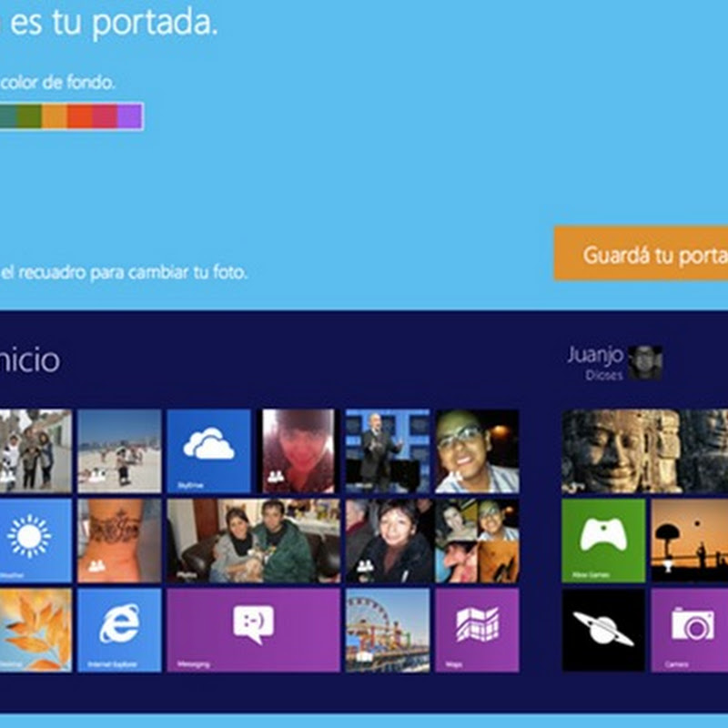Launch the Internet Explorer tile
Screen dimensions: 728x728
119,630
